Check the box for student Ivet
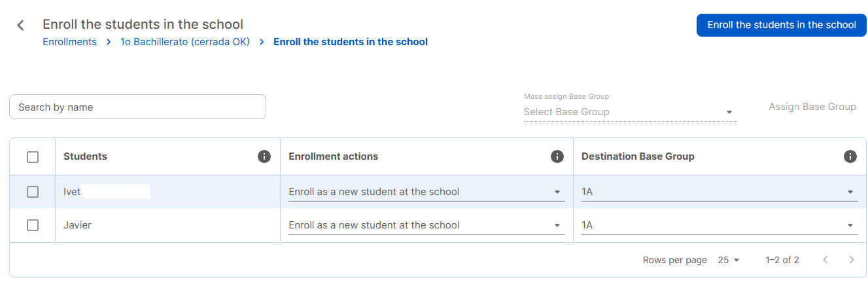This screenshot has height=290, width=868. [x=33, y=192]
